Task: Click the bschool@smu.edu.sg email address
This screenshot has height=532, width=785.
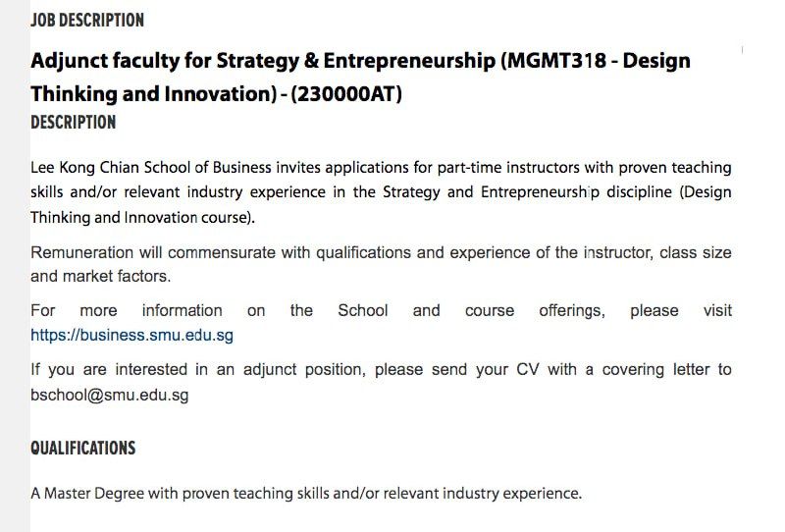Action: [x=109, y=396]
